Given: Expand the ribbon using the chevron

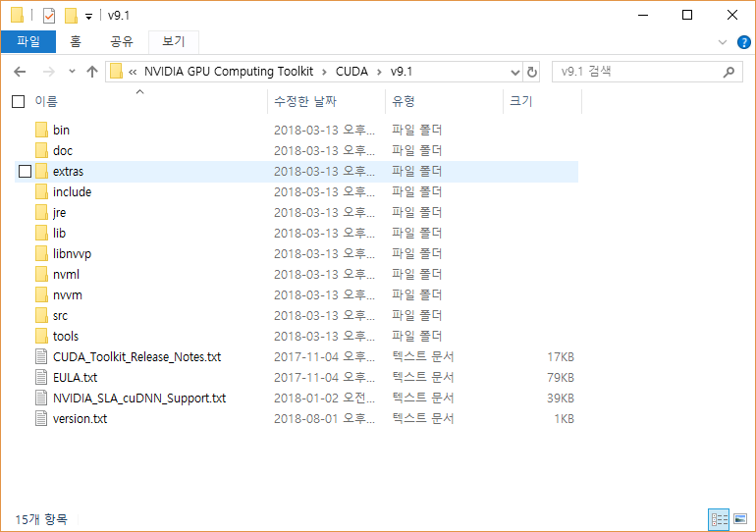Looking at the screenshot, I should click(723, 42).
